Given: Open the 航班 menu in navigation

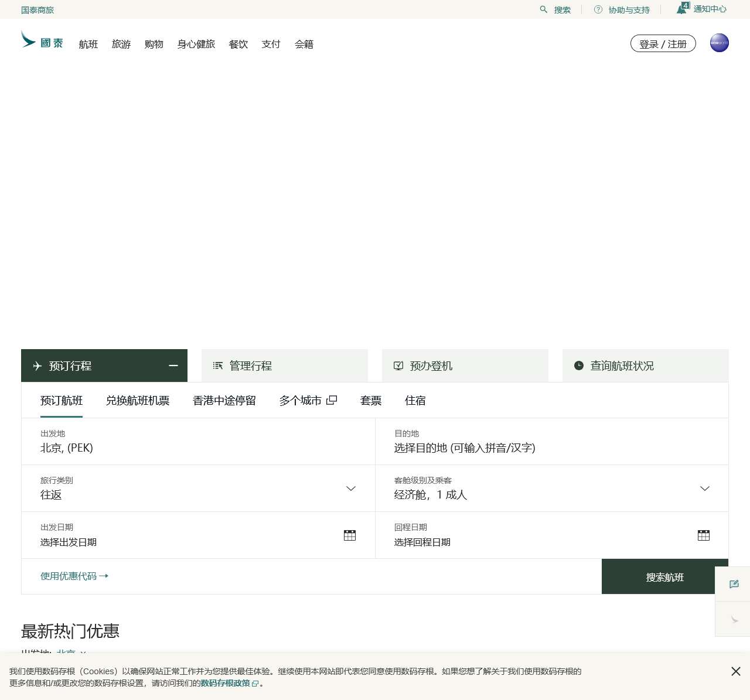Looking at the screenshot, I should [88, 44].
